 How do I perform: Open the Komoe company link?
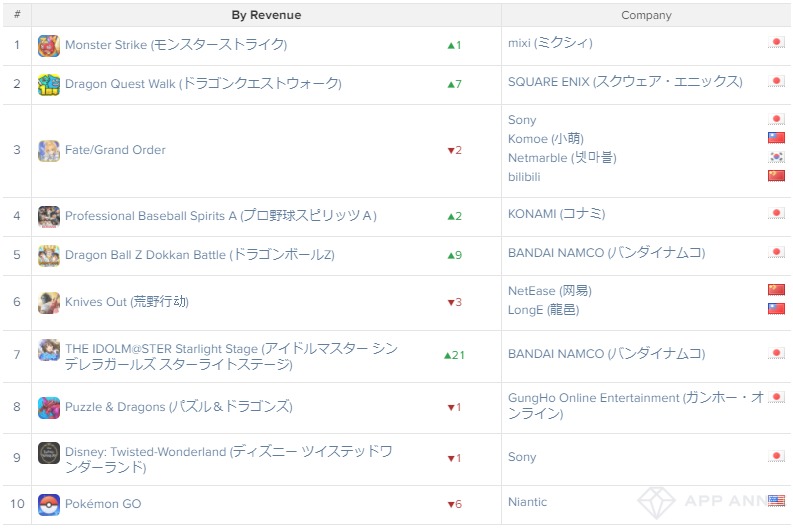(x=546, y=139)
